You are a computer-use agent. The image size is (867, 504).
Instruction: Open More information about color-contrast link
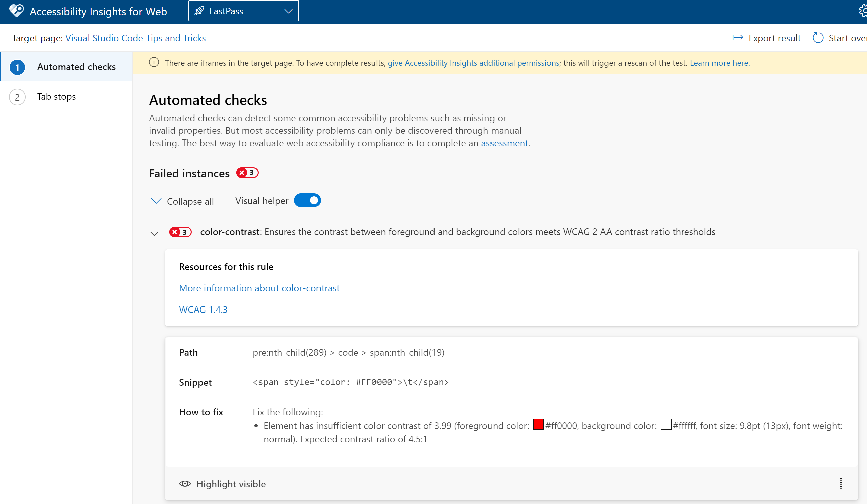(259, 288)
